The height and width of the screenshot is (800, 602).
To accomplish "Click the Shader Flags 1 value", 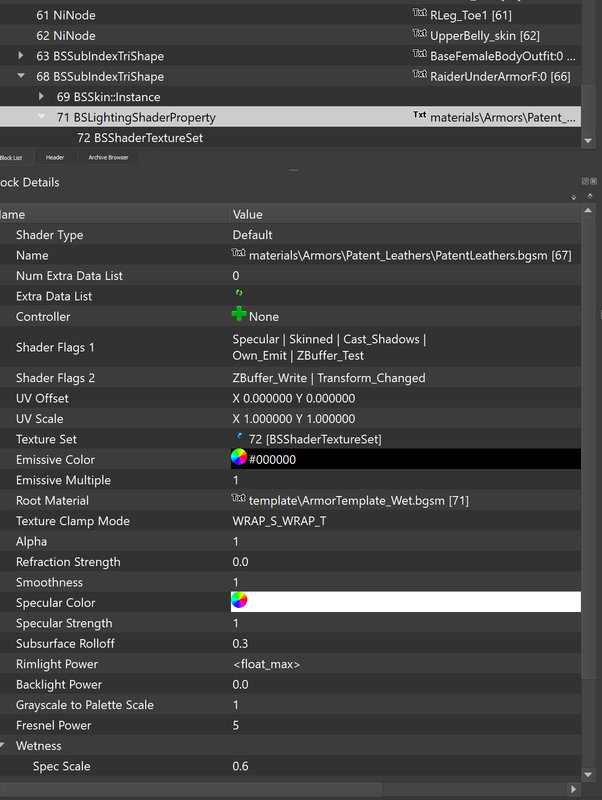I will pyautogui.click(x=329, y=347).
